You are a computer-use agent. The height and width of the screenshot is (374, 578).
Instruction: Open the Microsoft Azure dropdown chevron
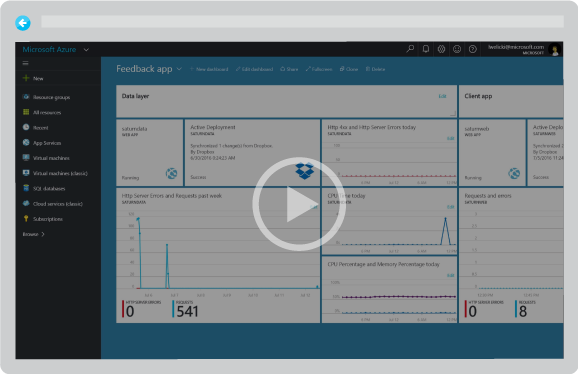tap(86, 50)
